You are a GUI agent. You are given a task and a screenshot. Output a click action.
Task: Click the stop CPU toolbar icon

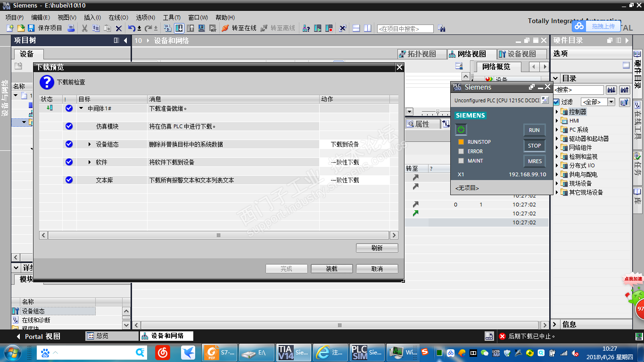(329, 28)
